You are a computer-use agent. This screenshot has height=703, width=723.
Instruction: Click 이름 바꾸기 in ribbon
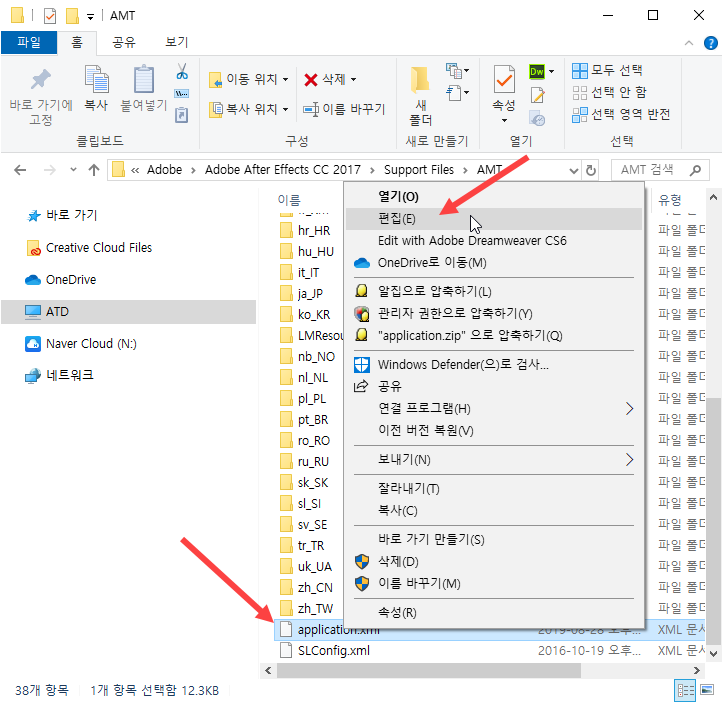(344, 109)
